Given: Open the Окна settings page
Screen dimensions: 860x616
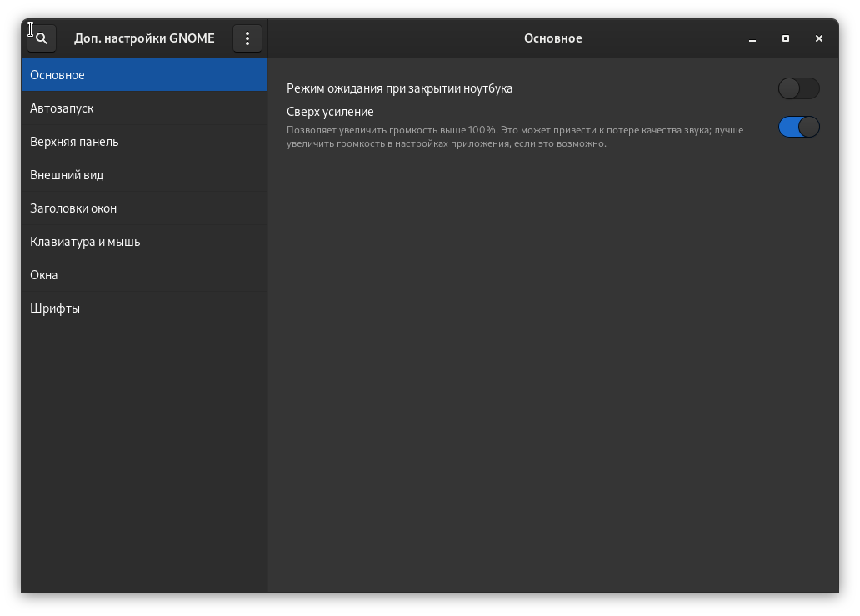Looking at the screenshot, I should [x=144, y=275].
